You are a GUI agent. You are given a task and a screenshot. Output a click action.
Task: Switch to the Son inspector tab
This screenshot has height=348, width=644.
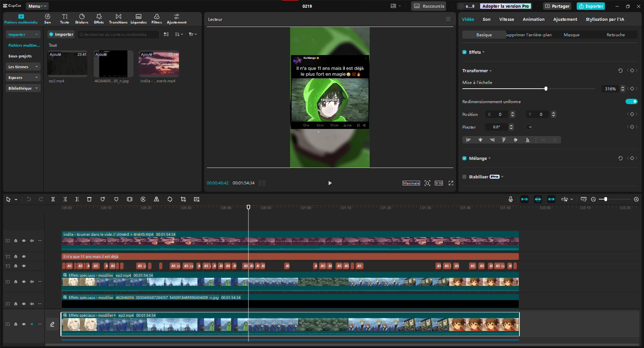click(x=487, y=19)
